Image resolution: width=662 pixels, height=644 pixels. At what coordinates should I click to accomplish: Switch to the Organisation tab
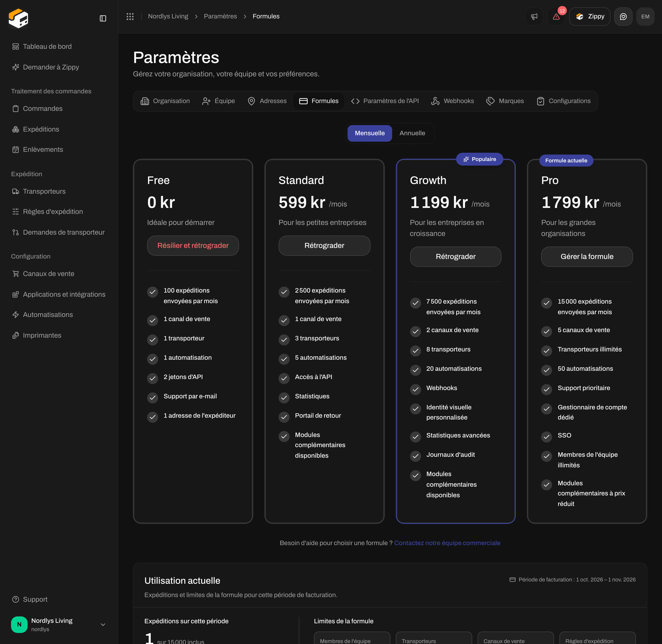(x=165, y=101)
